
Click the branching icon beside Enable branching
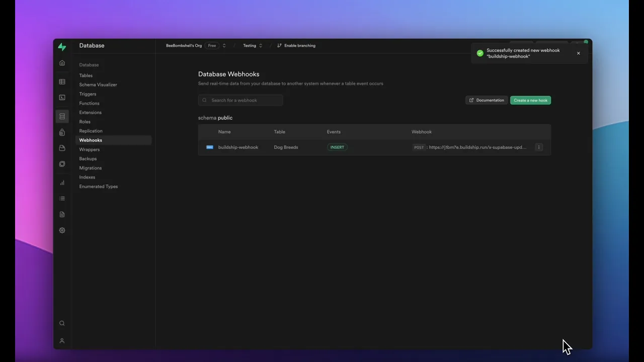pyautogui.click(x=279, y=46)
